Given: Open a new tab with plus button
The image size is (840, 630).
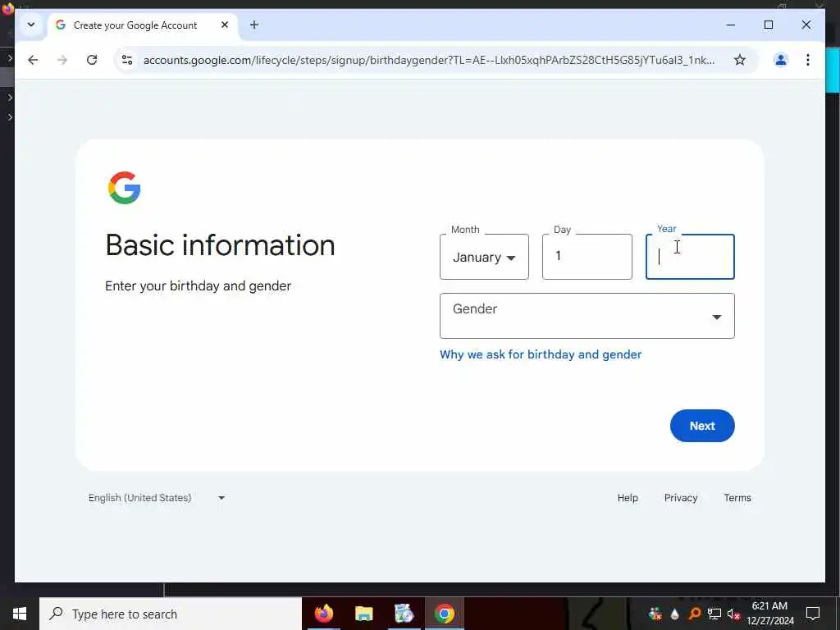Looking at the screenshot, I should click(254, 25).
